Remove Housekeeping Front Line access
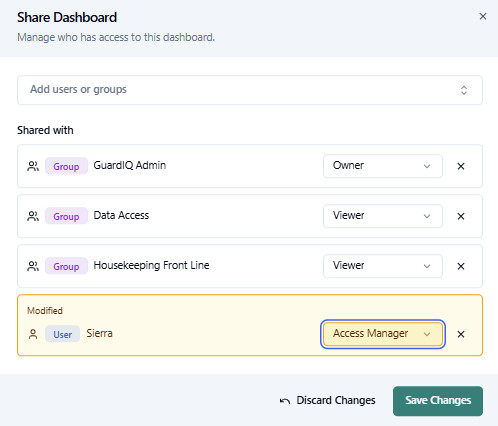The image size is (498, 426). point(461,266)
